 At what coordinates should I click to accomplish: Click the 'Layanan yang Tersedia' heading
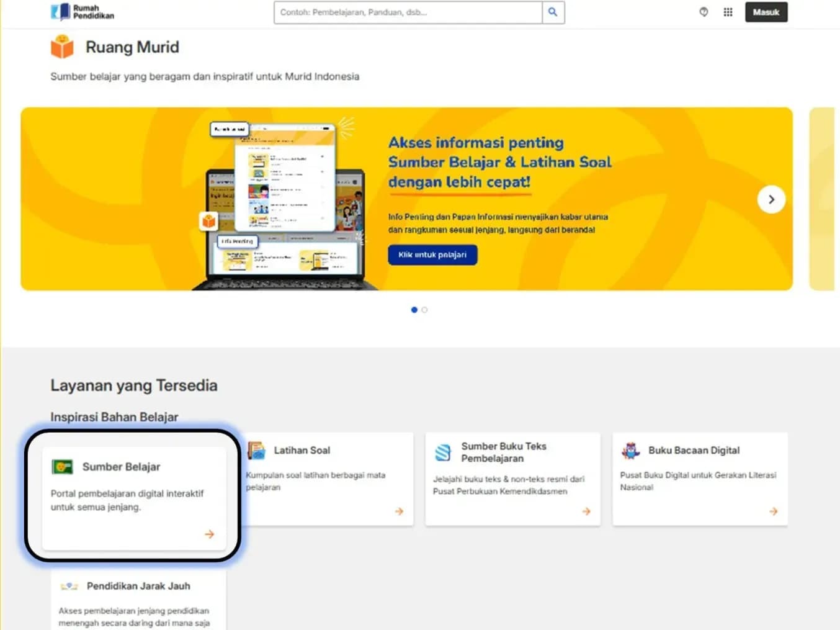[x=134, y=385]
